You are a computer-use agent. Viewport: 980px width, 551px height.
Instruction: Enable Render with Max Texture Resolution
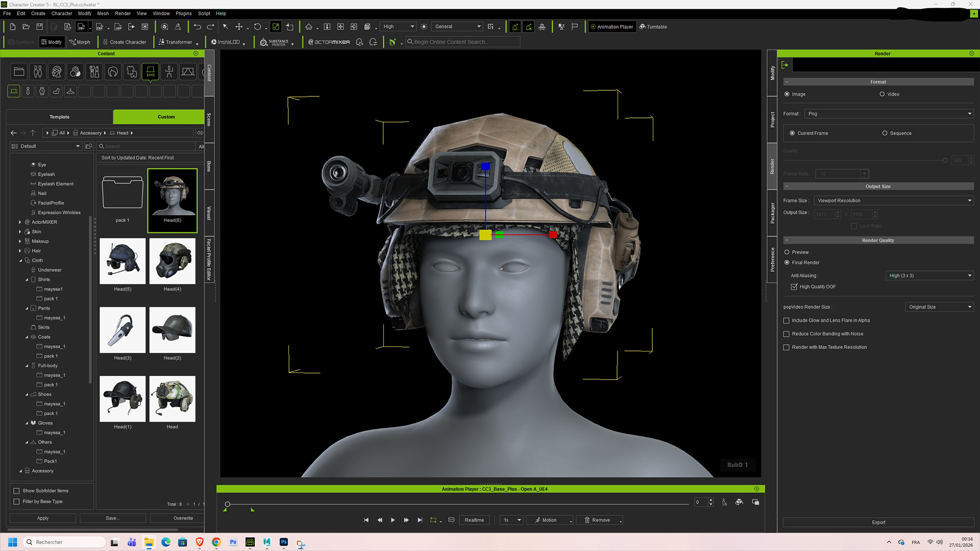coord(786,347)
